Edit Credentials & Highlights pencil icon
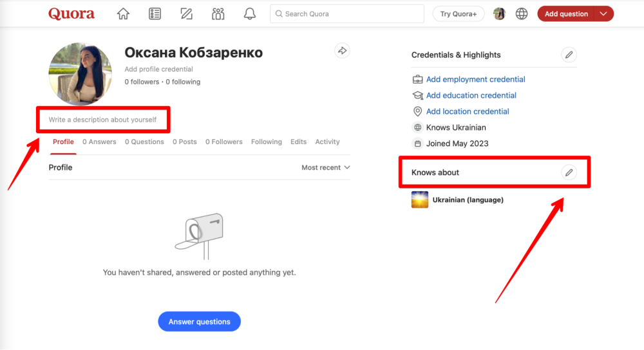 click(x=569, y=55)
